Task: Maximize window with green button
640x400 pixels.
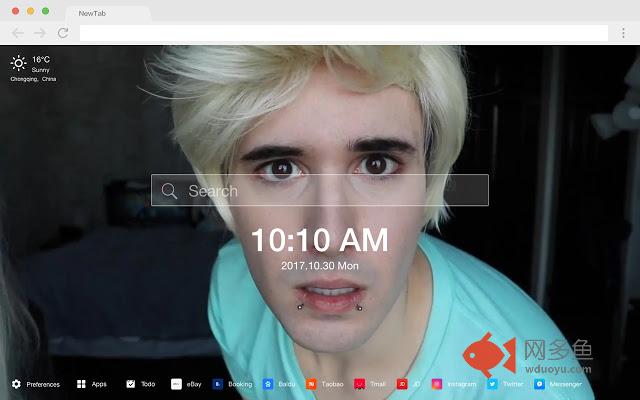Action: 46,11
